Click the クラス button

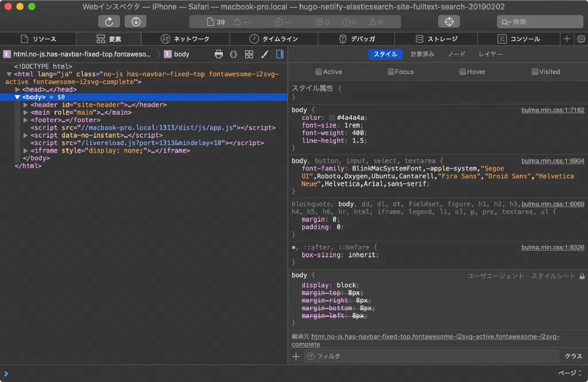[573, 356]
